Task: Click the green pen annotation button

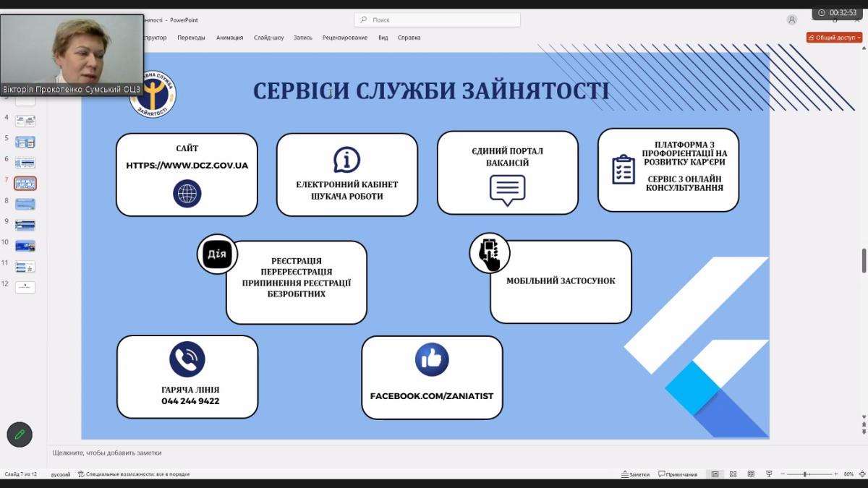Action: tap(20, 435)
